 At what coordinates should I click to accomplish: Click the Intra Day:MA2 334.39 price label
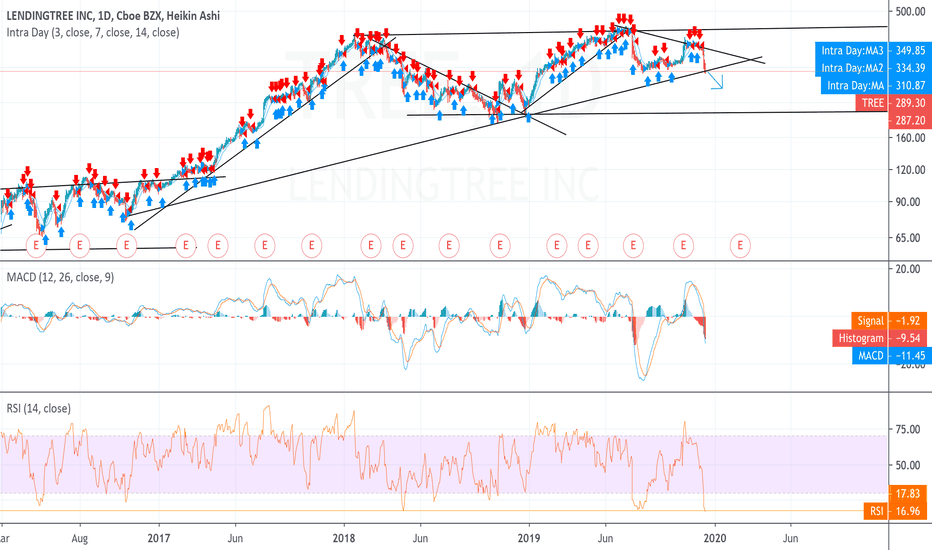point(873,68)
